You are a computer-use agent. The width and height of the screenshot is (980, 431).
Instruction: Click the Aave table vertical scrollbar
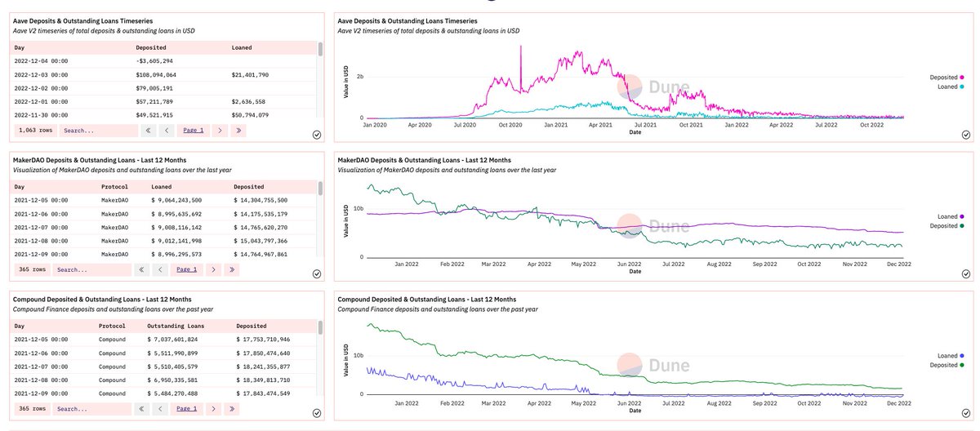(x=320, y=49)
